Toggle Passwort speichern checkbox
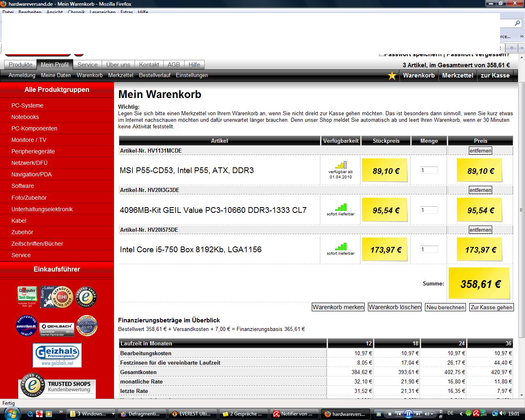Screen dimensions: 525x420 pyautogui.click(x=381, y=54)
